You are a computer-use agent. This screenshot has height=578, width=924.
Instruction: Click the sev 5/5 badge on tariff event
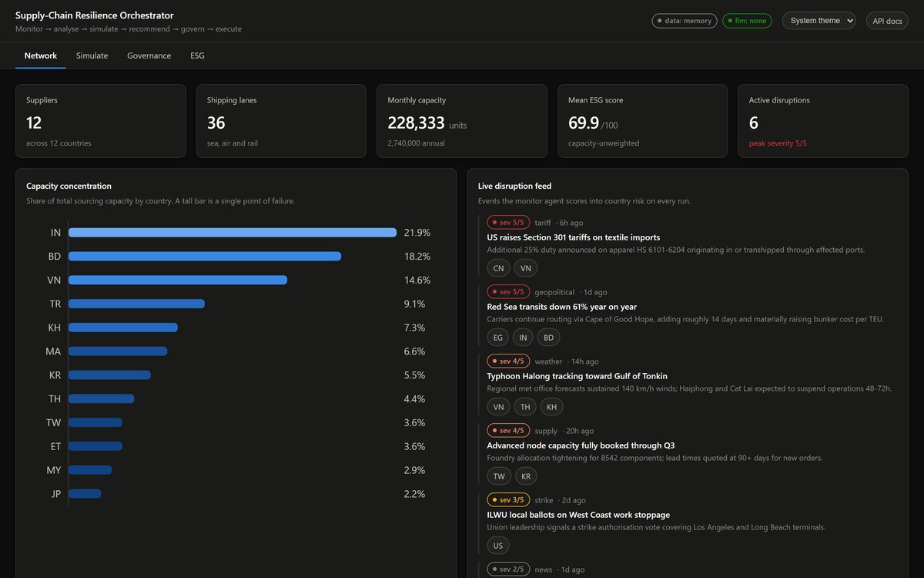(x=508, y=223)
